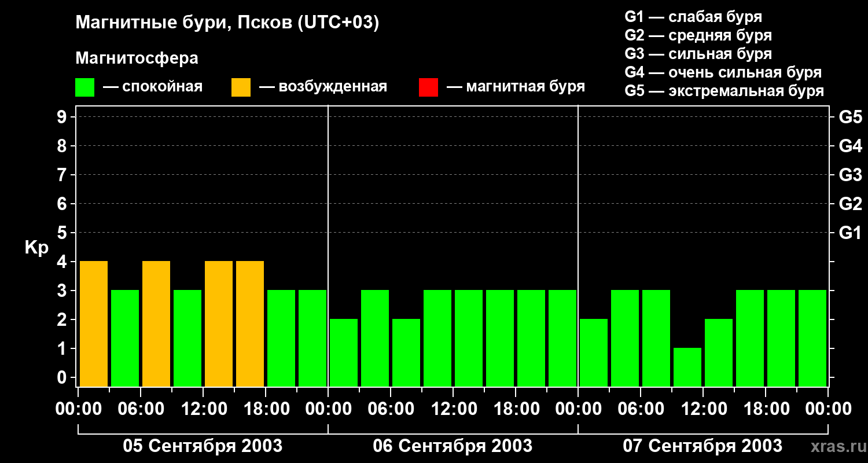Click the G3 tick label on the storm-level axis
This screenshot has height=463, width=868.
[851, 175]
